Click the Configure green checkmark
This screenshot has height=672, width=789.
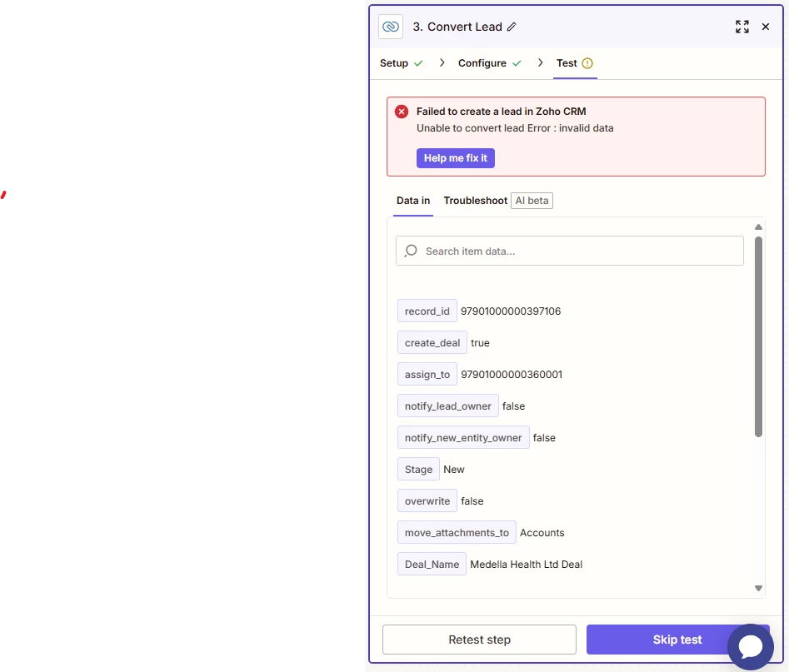coord(517,63)
